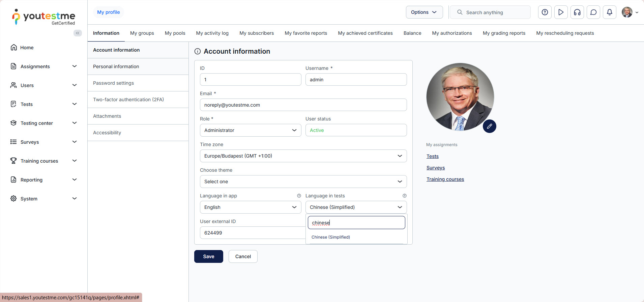
Task: Open the Options dropdown button
Action: click(424, 12)
